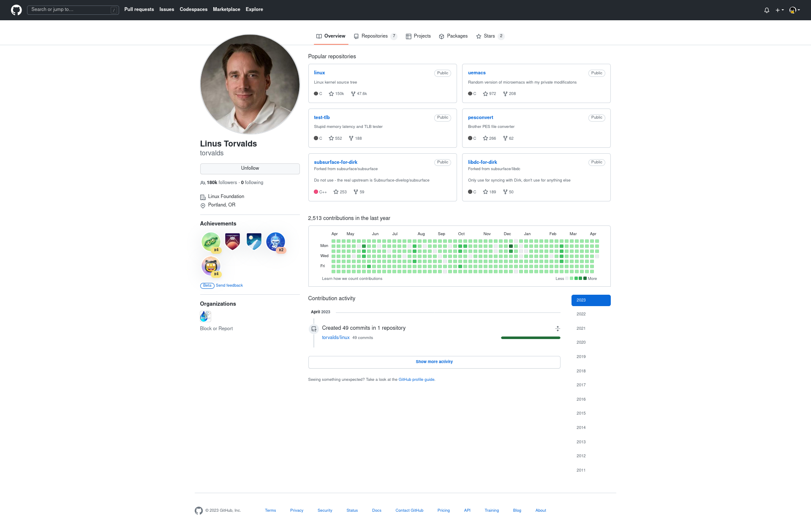The height and width of the screenshot is (532, 811).
Task: Open the Terms link in footer
Action: (x=270, y=510)
